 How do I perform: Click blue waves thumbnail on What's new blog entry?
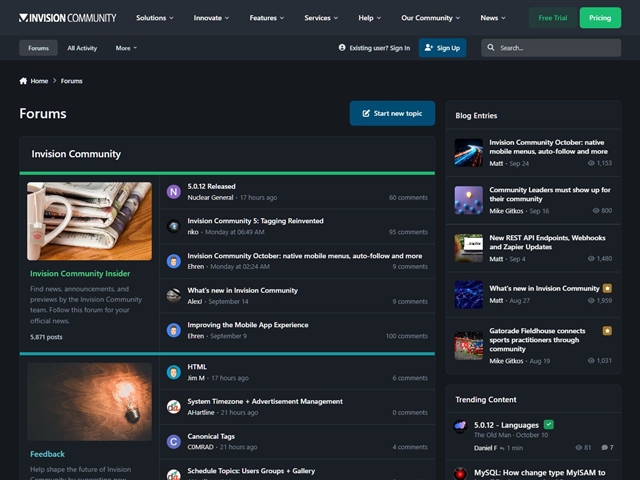coord(469,295)
